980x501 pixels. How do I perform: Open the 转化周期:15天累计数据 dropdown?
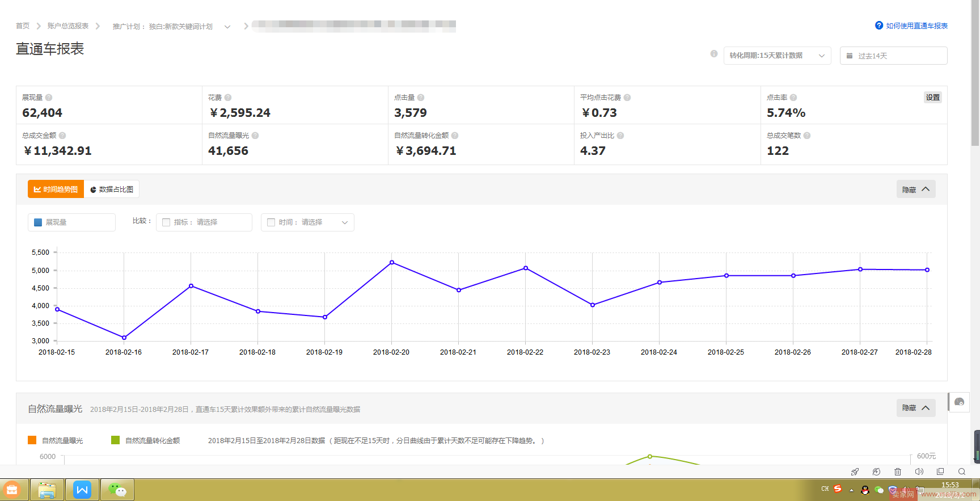coord(777,56)
